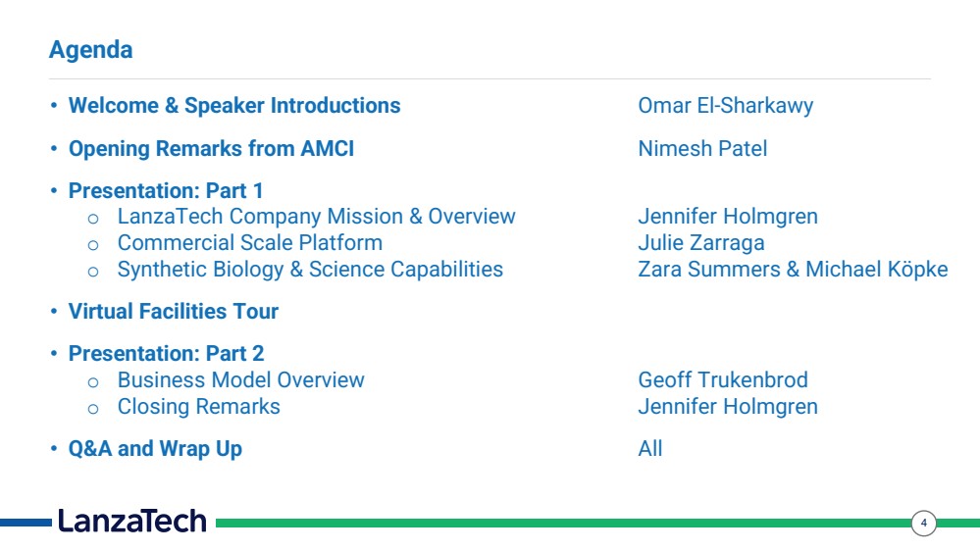
Task: Click the slide number 4 circle
Action: (923, 523)
